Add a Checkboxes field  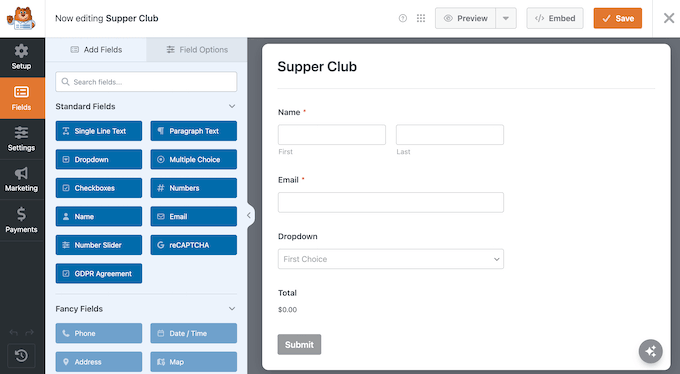(x=99, y=188)
